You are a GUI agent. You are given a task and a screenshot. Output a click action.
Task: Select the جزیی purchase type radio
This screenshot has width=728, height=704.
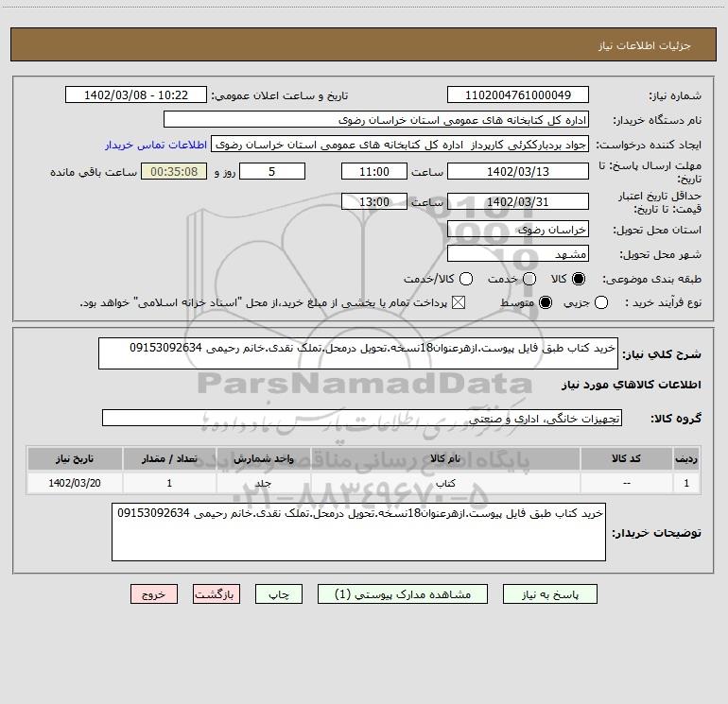(x=601, y=302)
